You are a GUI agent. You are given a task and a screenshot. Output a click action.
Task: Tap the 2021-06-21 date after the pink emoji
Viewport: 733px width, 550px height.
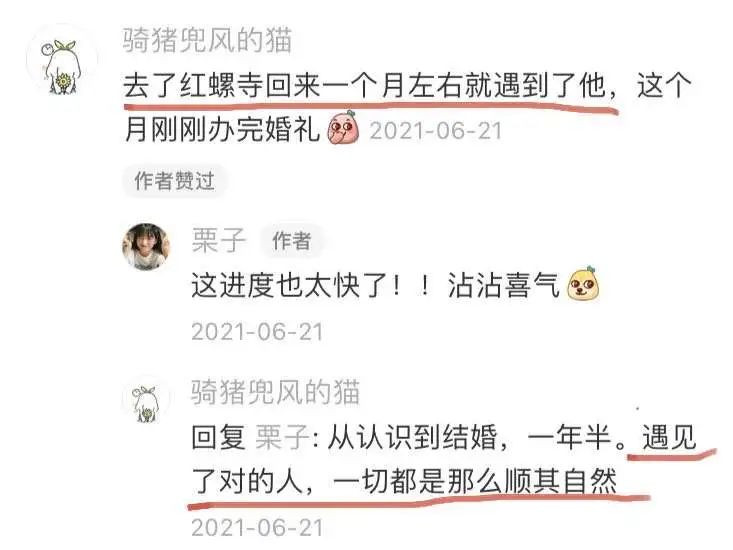436,130
